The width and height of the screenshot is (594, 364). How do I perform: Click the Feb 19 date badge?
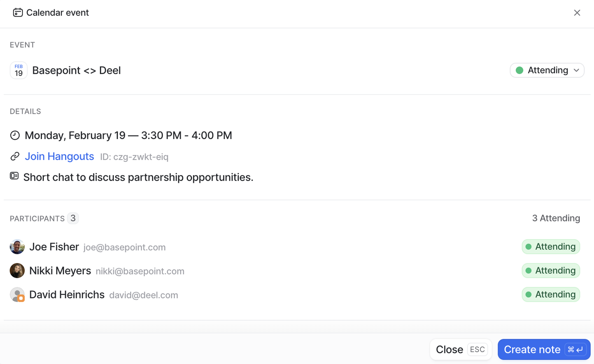coord(19,70)
